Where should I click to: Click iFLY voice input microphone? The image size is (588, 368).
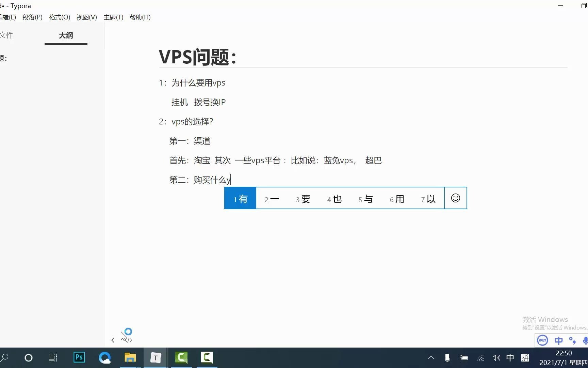click(x=585, y=340)
